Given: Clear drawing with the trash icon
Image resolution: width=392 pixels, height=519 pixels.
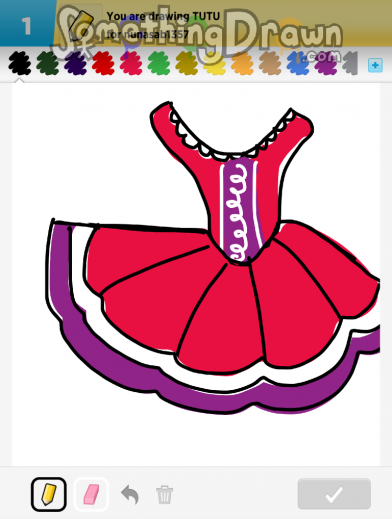Looking at the screenshot, I should click(165, 494).
